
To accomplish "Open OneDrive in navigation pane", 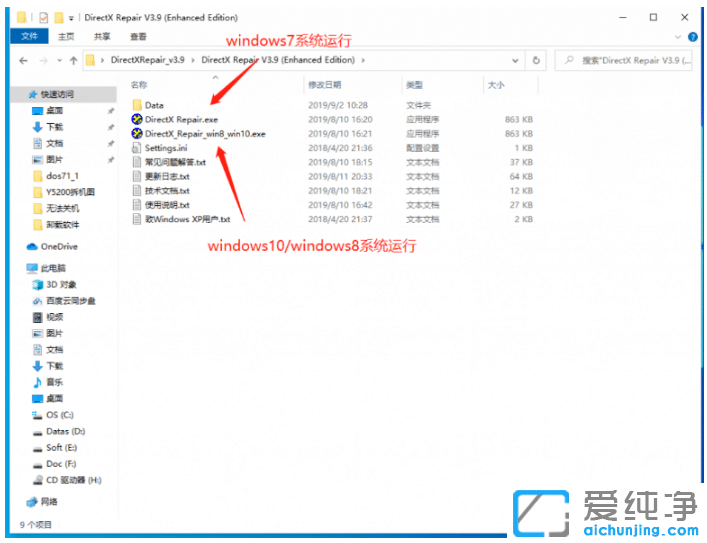I will 59,246.
